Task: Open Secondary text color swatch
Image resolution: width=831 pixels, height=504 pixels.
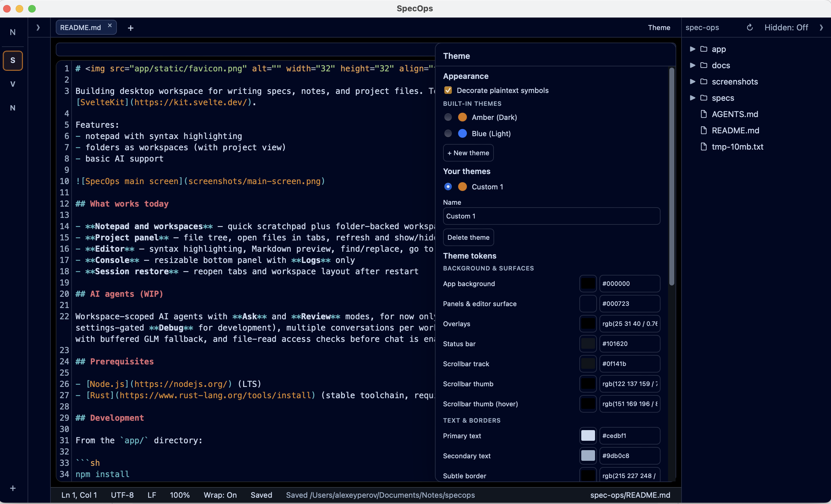Action: click(x=588, y=456)
